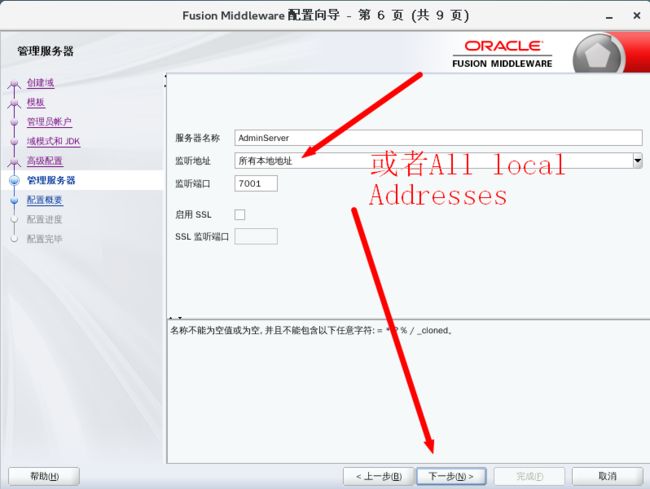Viewport: 650px width, 489px height.
Task: Click the 域模式和 JDK step node icon
Action: [x=15, y=142]
